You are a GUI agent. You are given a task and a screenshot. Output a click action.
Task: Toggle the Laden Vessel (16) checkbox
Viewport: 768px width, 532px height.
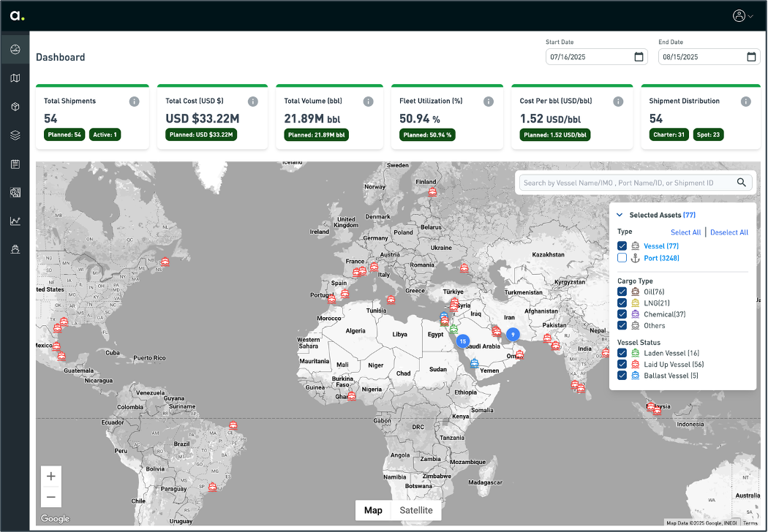click(x=622, y=353)
